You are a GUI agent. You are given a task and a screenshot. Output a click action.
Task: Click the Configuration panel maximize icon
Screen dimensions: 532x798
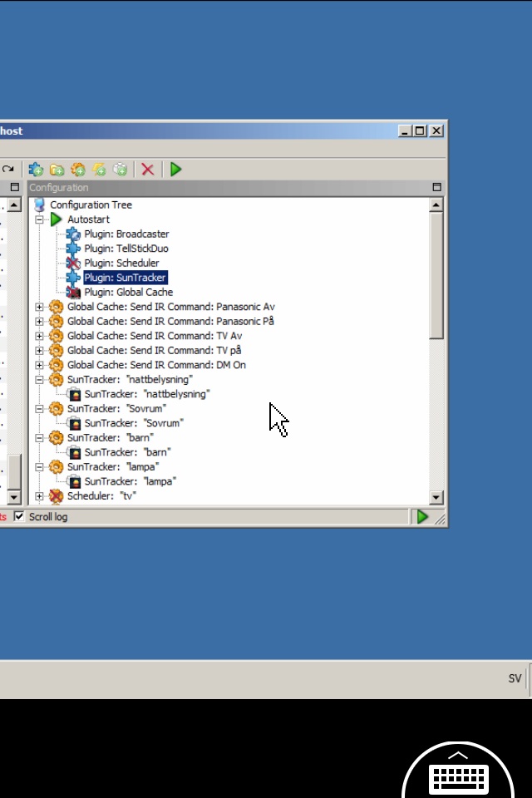point(436,187)
